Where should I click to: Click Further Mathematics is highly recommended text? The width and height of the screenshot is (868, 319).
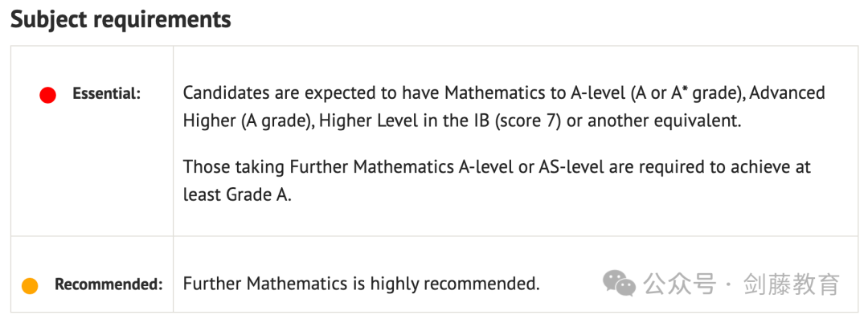(361, 284)
